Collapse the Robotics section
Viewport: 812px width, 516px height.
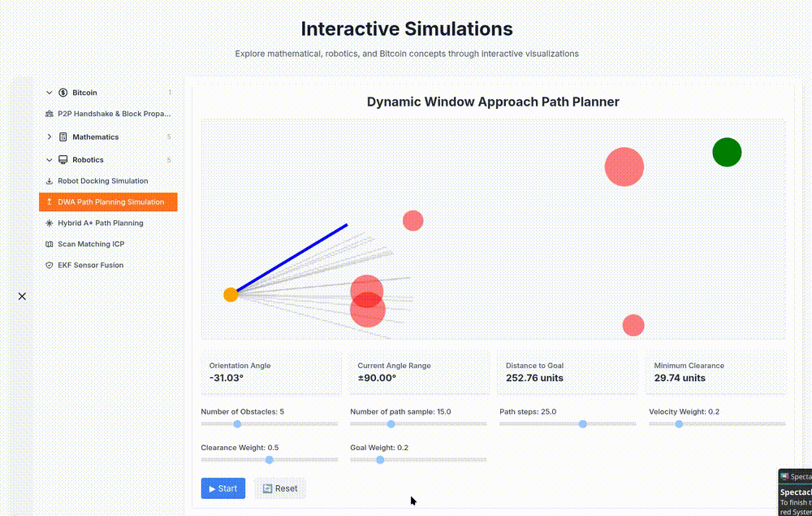coord(49,159)
